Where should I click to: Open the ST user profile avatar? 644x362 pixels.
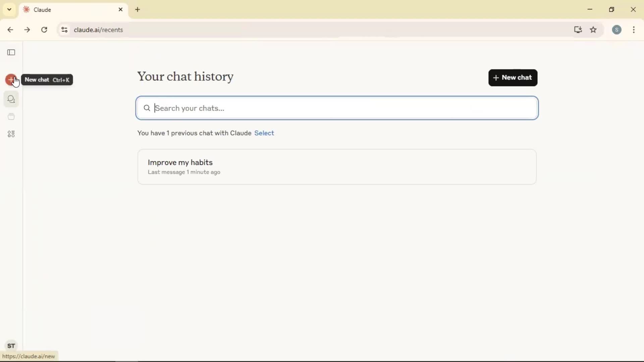tap(11, 346)
